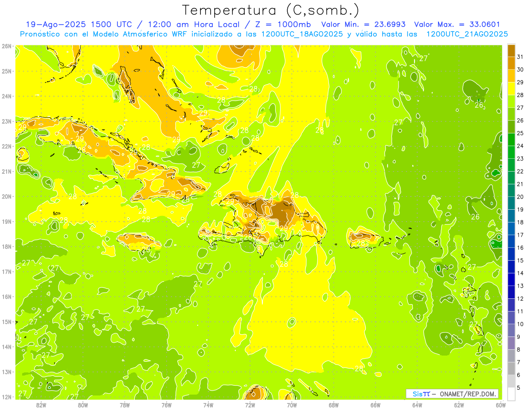532x411 pixels.
Task: Click the '64W' longitude axis label
Action: point(417,405)
